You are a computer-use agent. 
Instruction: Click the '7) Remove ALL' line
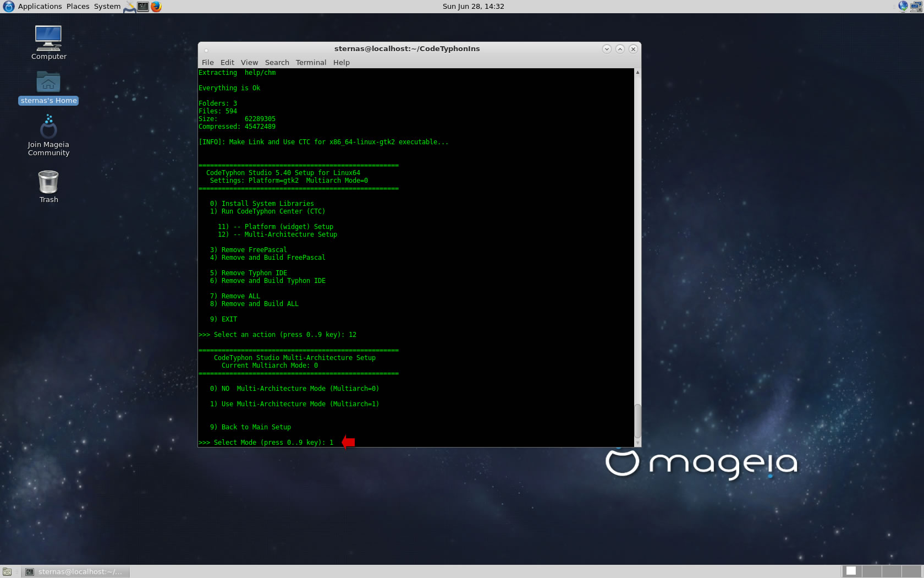click(x=235, y=296)
